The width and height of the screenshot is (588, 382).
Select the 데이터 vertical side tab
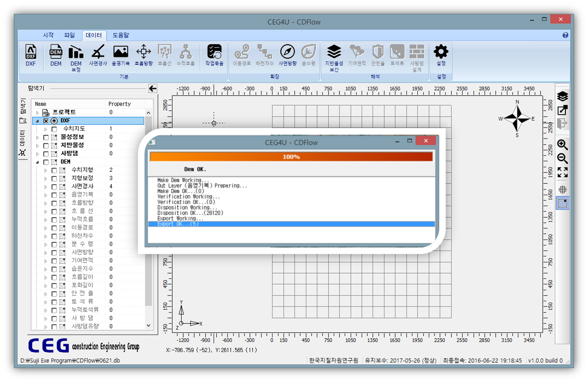click(x=23, y=143)
